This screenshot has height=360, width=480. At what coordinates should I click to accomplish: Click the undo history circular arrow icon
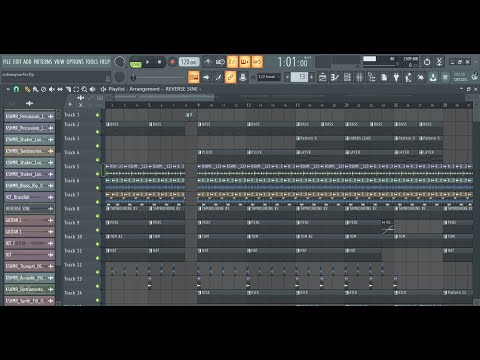pos(427,62)
